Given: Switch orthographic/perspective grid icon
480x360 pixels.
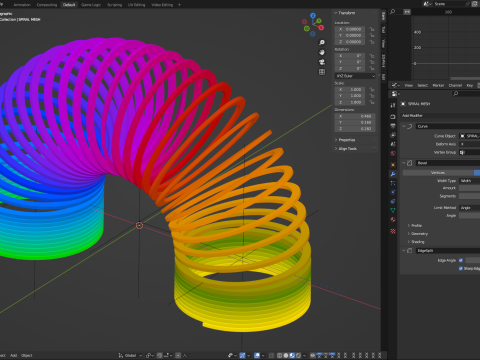Looking at the screenshot, I should pyautogui.click(x=322, y=72).
